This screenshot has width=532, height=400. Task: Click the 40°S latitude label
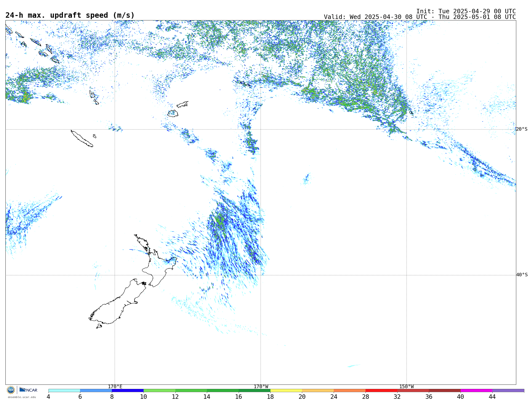(x=522, y=275)
